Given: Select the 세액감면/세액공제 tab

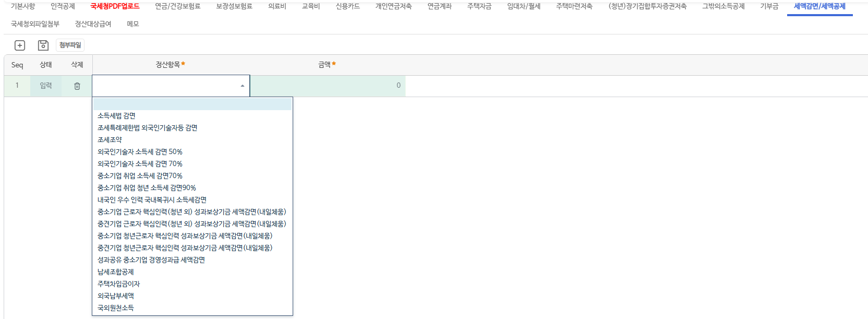Looking at the screenshot, I should tap(819, 6).
